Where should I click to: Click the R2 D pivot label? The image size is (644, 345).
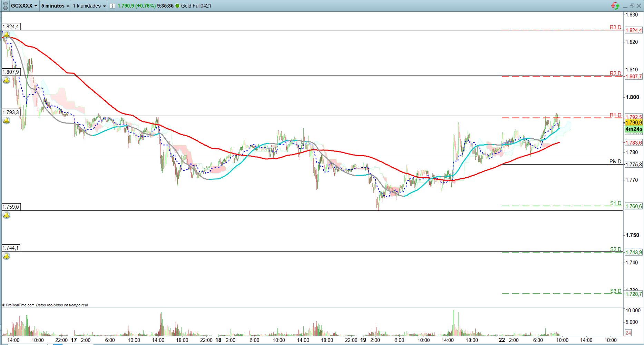[x=615, y=73]
